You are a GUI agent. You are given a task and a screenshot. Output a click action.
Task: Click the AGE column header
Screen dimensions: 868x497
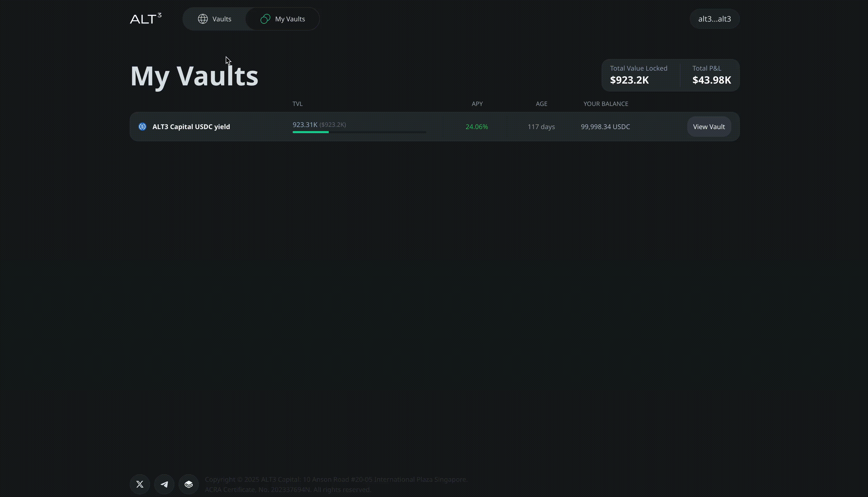click(541, 104)
